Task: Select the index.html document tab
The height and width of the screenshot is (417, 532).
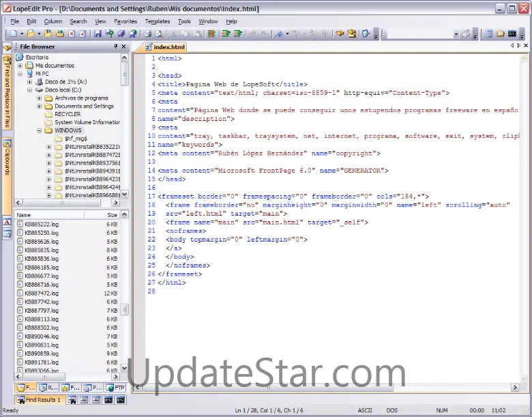Action: (x=165, y=47)
